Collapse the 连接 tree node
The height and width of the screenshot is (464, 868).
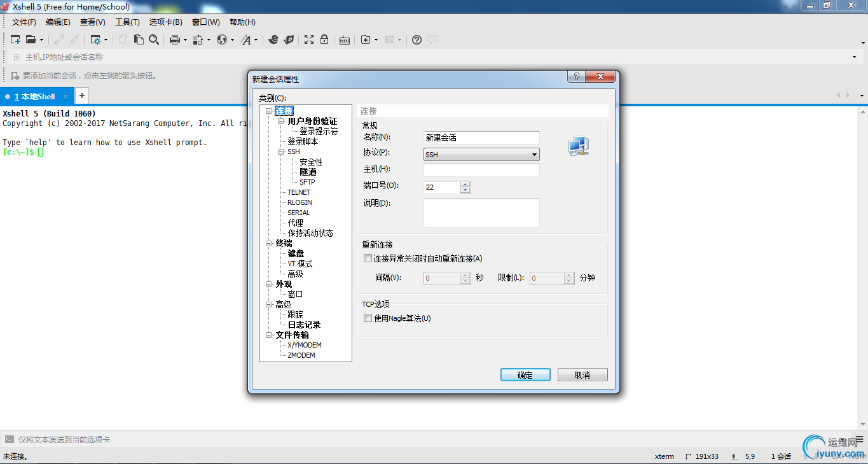coord(269,111)
